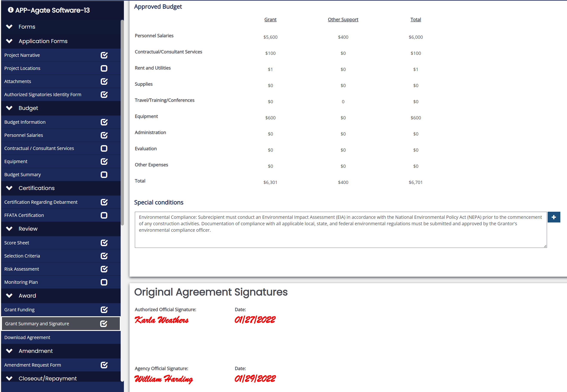Click the 01/27/2022 signature date
The width and height of the screenshot is (567, 392).
255,320
